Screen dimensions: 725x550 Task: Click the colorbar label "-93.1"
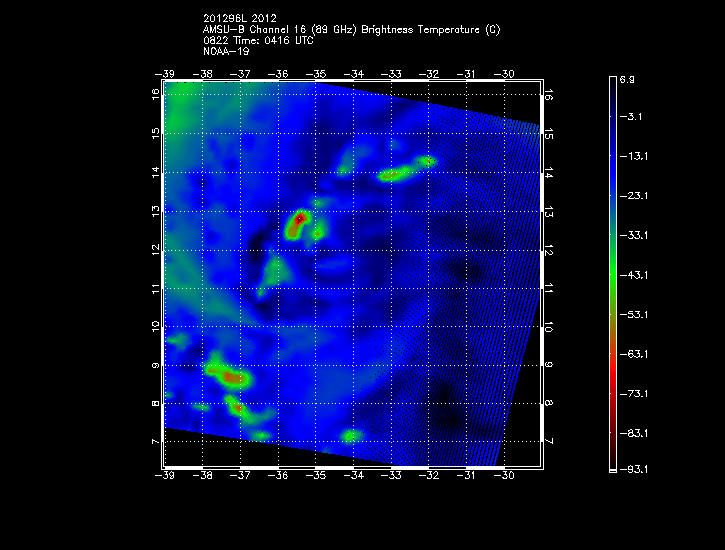pos(633,470)
